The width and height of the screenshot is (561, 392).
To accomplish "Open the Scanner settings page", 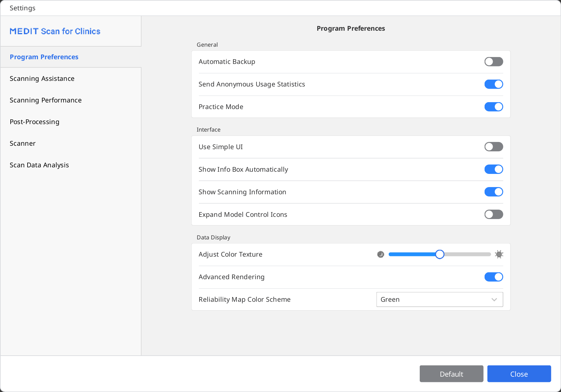I will tap(23, 143).
